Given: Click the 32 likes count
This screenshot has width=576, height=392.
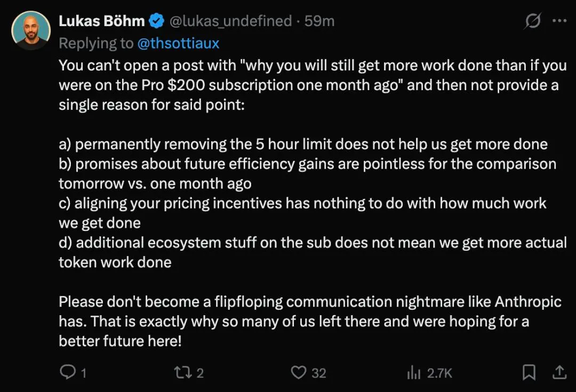Looking at the screenshot, I should (319, 373).
